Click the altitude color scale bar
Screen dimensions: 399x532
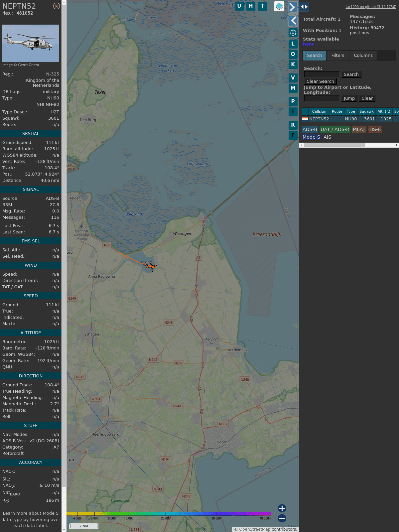tap(169, 514)
